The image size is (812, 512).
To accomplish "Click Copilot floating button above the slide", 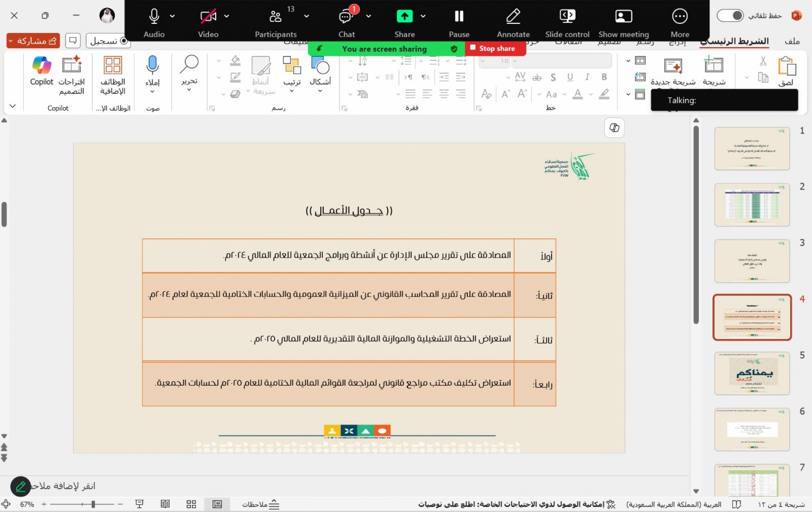I will point(614,128).
